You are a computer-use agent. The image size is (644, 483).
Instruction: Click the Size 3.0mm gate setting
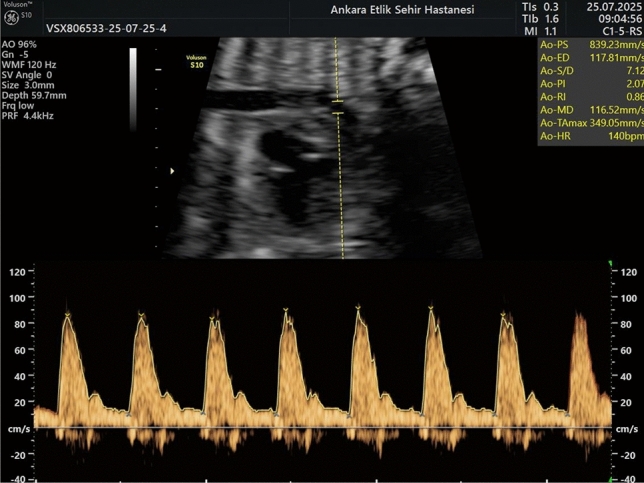pos(28,85)
